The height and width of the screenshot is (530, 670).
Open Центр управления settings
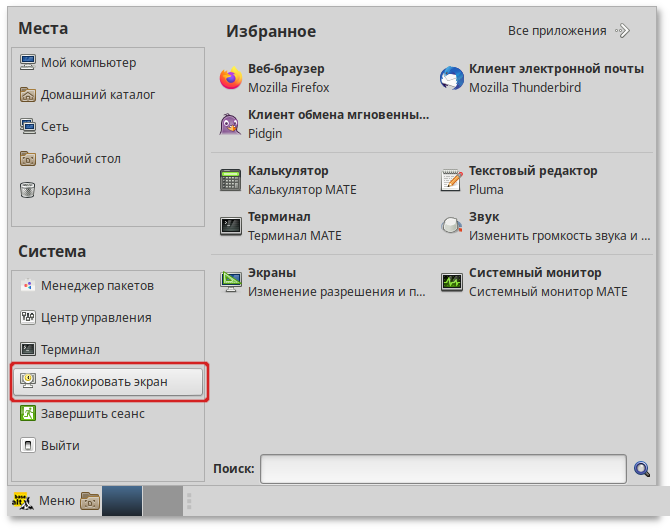[x=95, y=318]
